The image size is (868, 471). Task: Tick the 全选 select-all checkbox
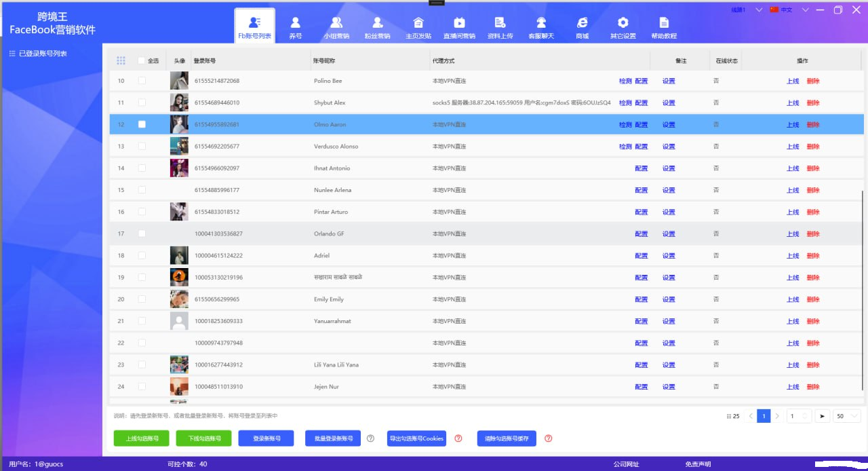(x=141, y=60)
